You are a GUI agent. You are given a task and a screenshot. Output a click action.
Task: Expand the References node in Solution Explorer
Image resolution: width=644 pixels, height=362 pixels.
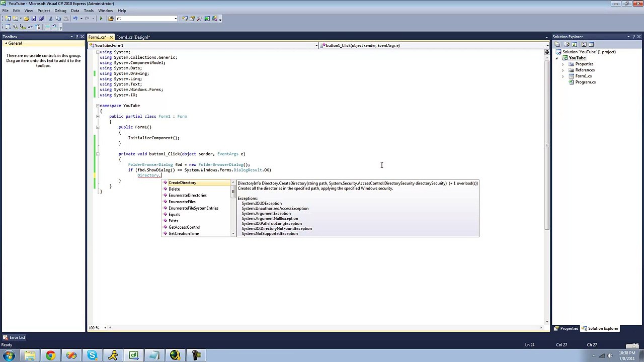point(563,70)
